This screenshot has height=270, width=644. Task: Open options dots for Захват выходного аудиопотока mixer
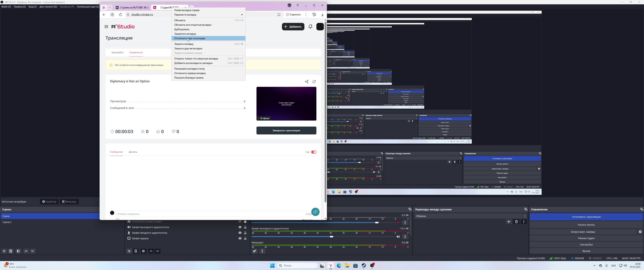pos(405,237)
